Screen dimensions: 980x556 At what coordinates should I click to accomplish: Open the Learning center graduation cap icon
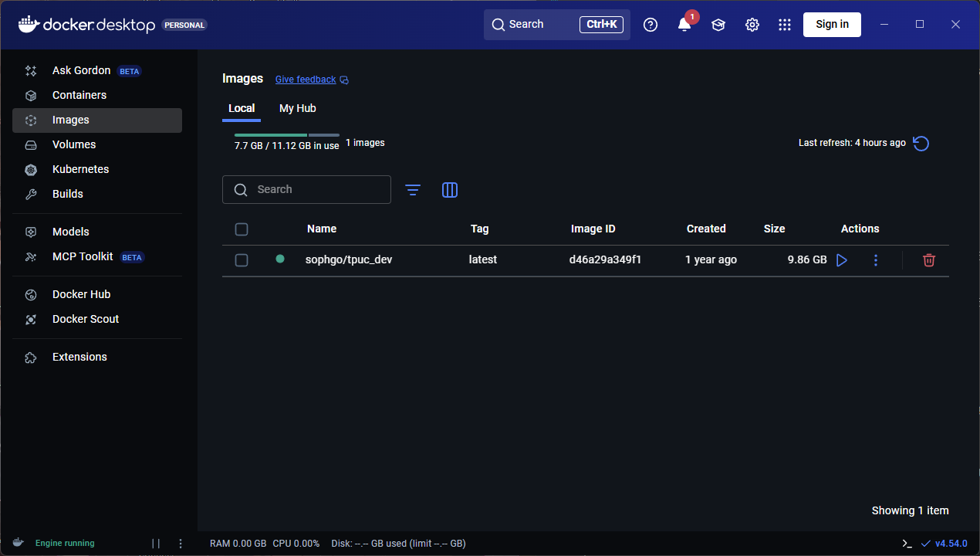(x=718, y=25)
